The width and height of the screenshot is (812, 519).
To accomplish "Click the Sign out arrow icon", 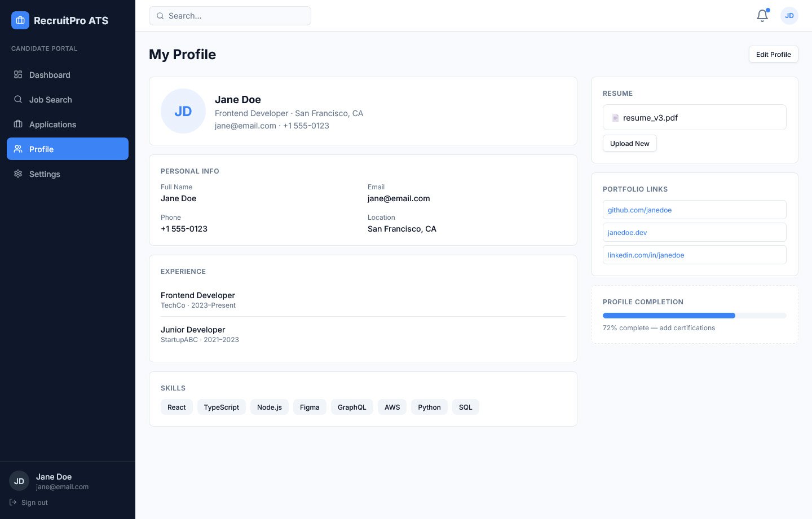I will click(13, 502).
